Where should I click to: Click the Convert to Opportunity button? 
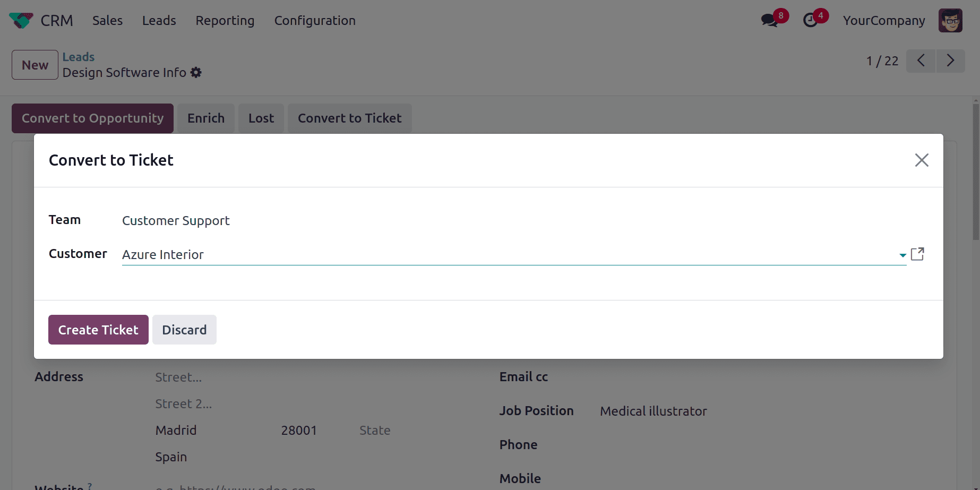92,118
